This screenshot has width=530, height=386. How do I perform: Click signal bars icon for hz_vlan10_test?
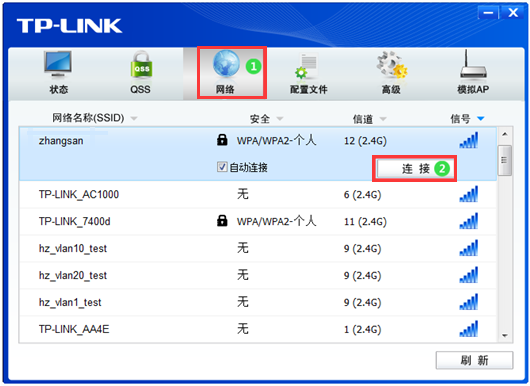tap(468, 248)
